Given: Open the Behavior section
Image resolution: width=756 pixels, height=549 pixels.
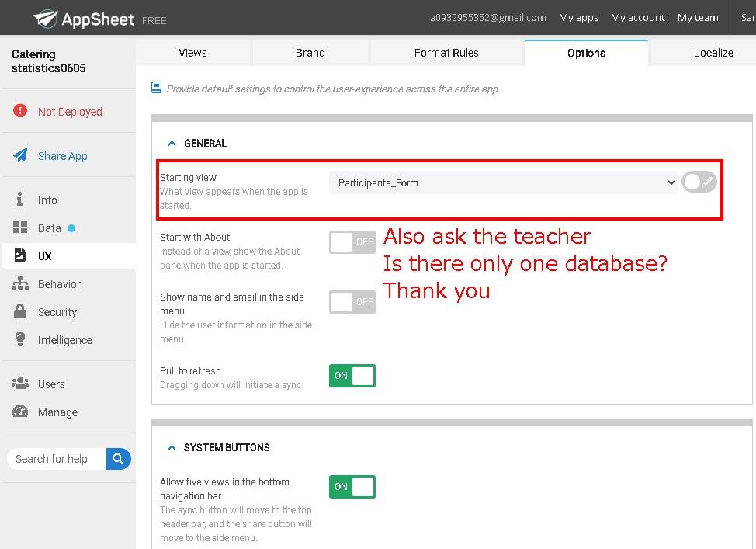Looking at the screenshot, I should coord(59,284).
